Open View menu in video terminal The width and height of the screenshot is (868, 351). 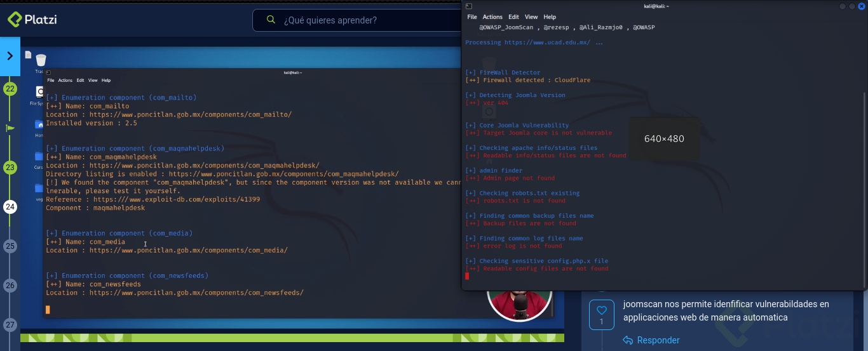coord(93,81)
